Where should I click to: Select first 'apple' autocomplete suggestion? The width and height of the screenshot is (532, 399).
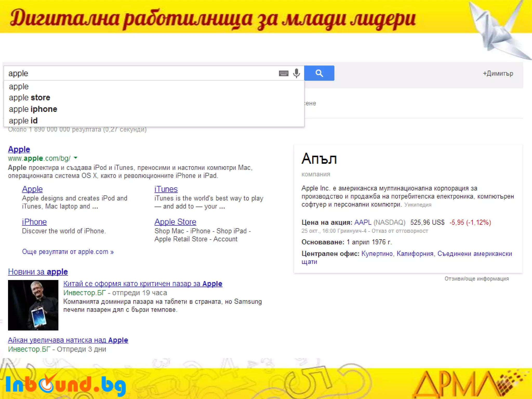(x=19, y=87)
